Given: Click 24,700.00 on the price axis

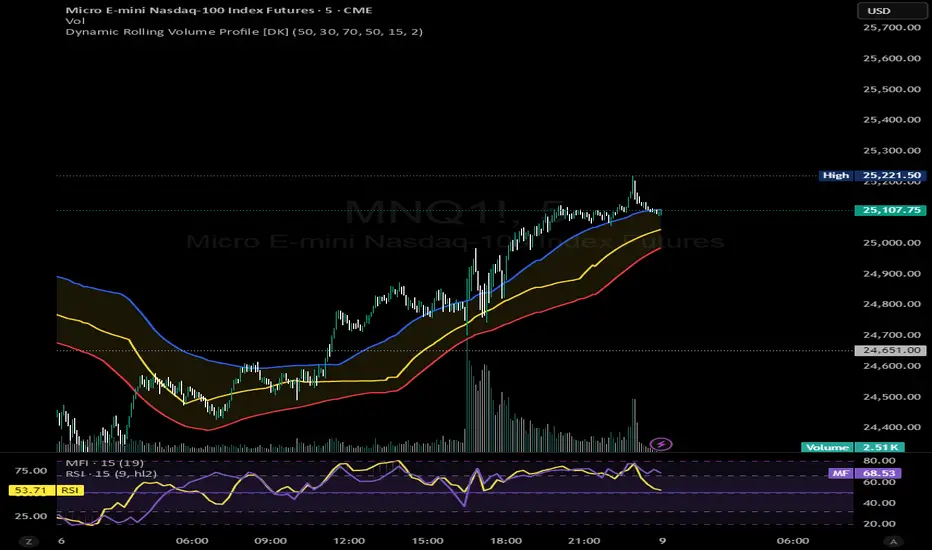Looking at the screenshot, I should (x=892, y=335).
